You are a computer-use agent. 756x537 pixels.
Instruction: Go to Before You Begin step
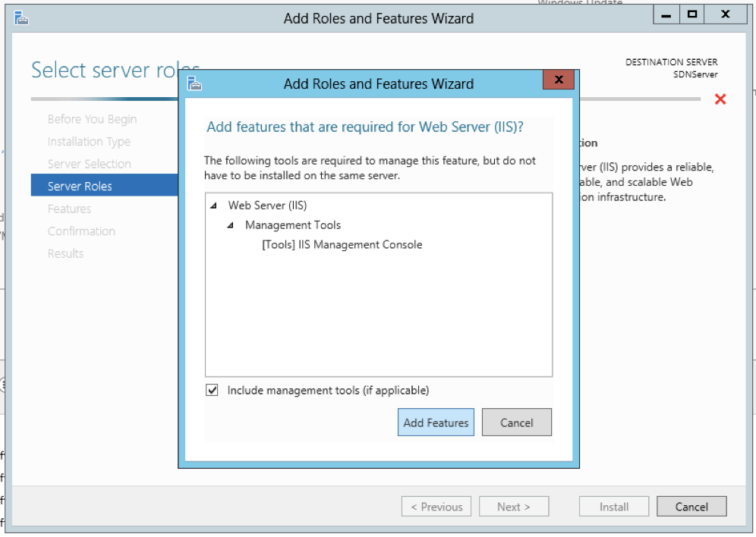(92, 119)
